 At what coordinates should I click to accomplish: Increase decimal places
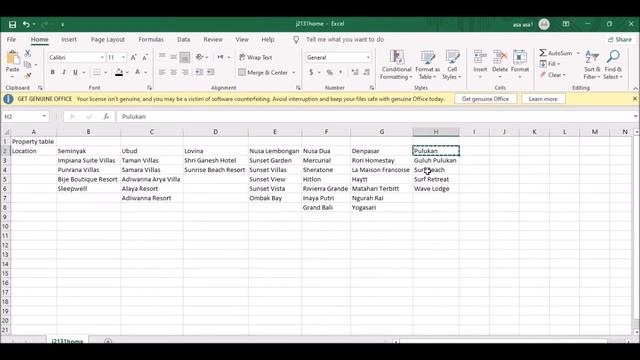355,72
